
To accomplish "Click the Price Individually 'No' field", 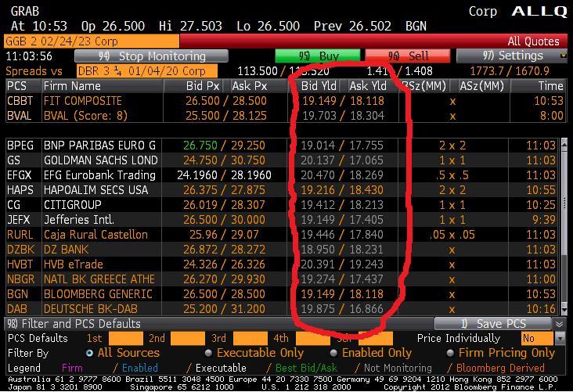I will [536, 338].
